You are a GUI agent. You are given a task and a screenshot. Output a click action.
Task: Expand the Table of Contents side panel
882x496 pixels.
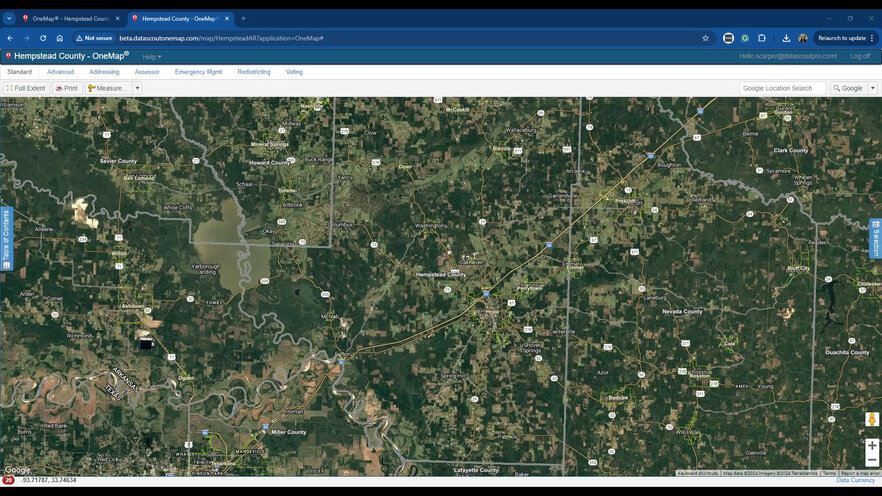[7, 239]
